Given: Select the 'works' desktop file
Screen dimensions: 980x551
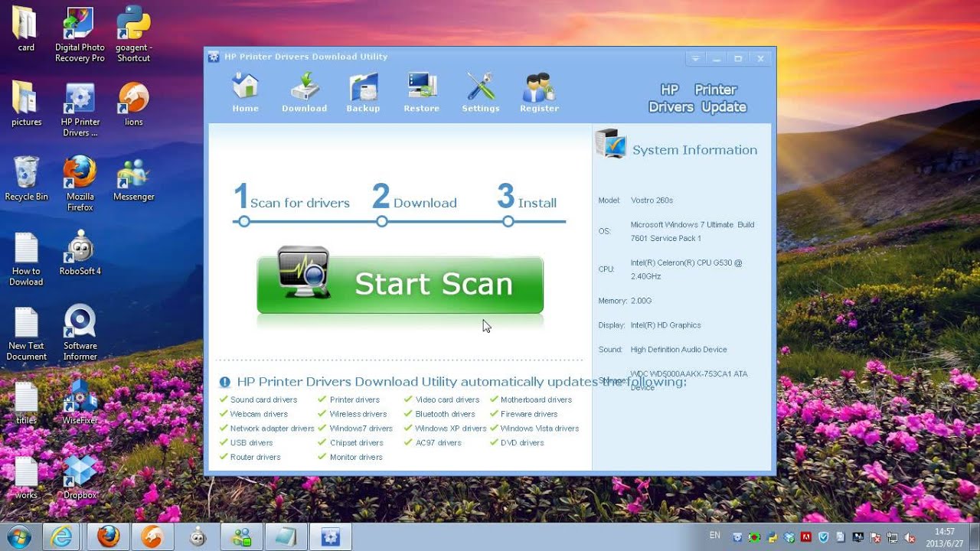Looking at the screenshot, I should pyautogui.click(x=26, y=478).
